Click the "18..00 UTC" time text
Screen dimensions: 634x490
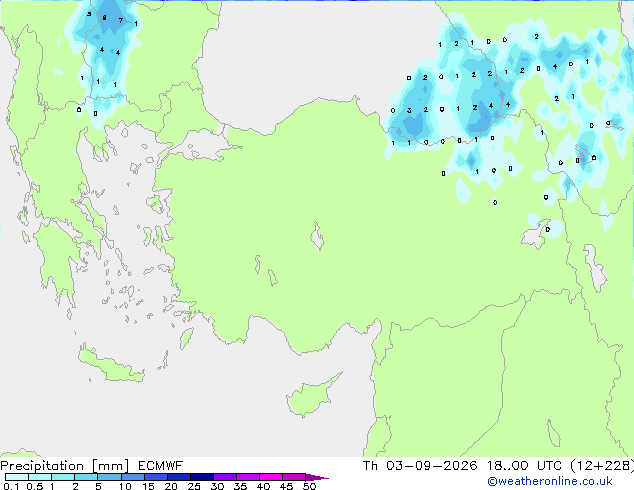point(524,466)
